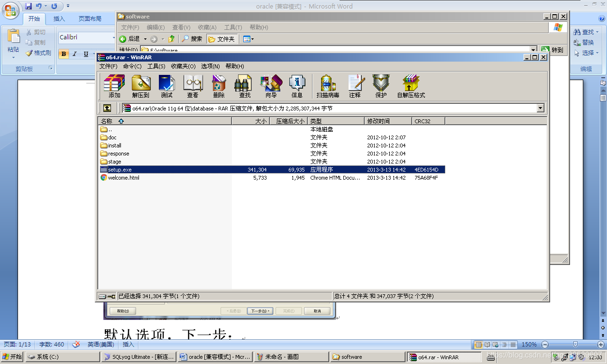Open the WinRAR Favorites (收藏夹) menu
The image size is (607, 364).
point(183,66)
